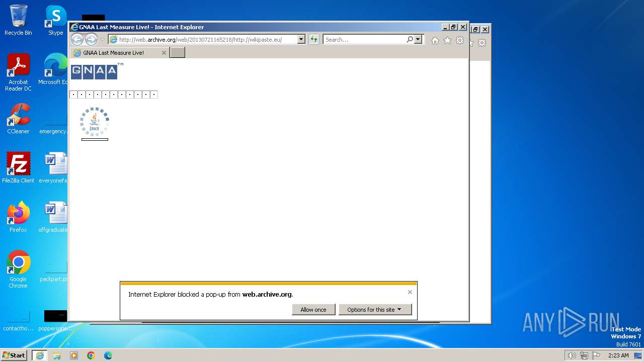Viewport: 644px width, 362px height.
Task: Open the Windows Start menu
Action: pos(14,355)
